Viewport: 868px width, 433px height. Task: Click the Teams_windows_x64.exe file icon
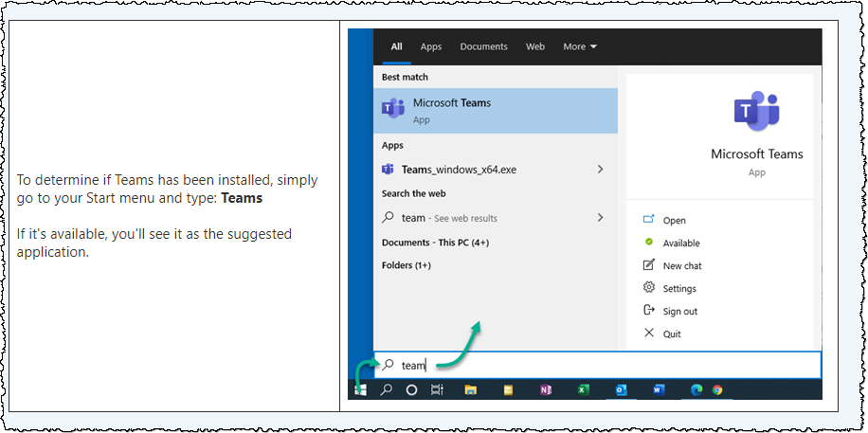point(388,170)
